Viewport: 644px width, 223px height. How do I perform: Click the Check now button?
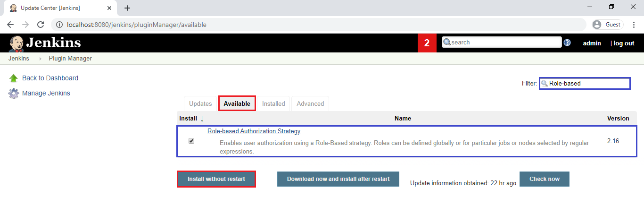point(545,179)
